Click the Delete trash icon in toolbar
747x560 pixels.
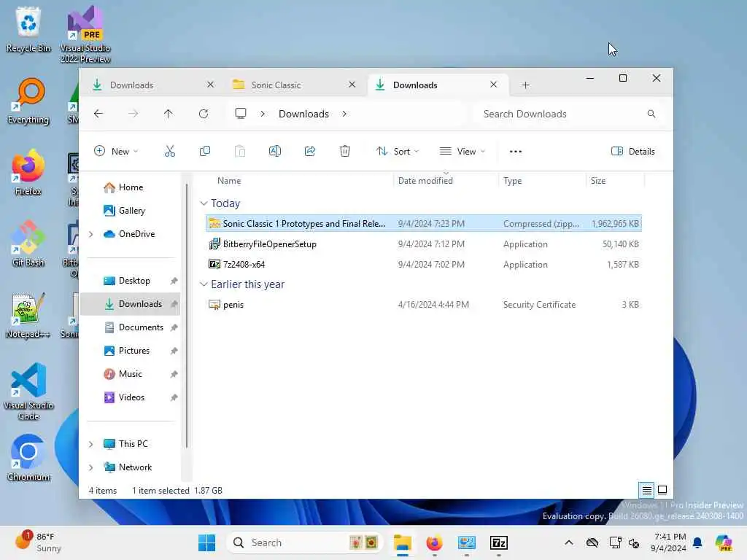click(345, 152)
